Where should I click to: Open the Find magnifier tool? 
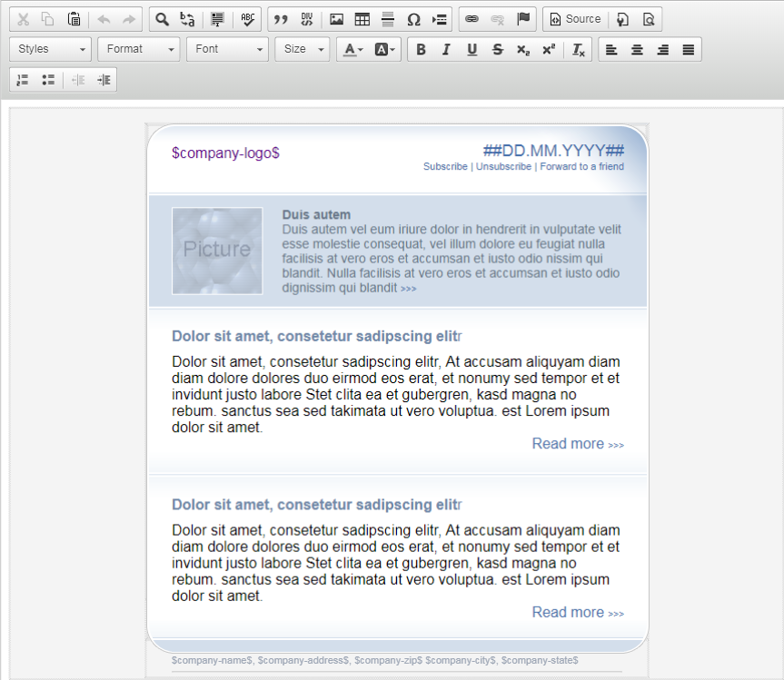pos(162,19)
